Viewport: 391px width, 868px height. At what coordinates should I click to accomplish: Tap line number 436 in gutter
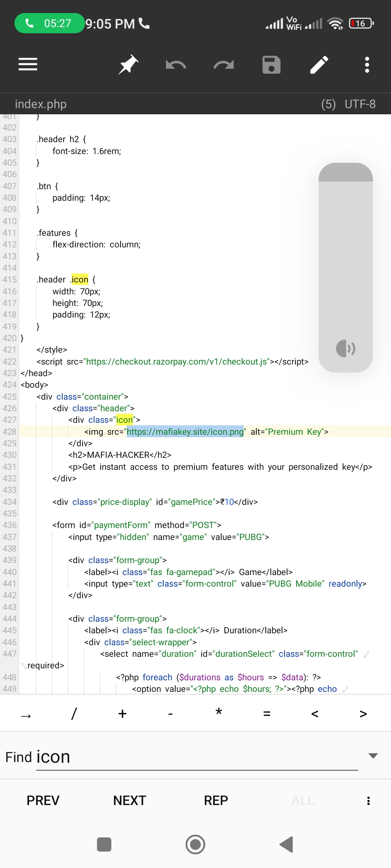[x=10, y=525]
